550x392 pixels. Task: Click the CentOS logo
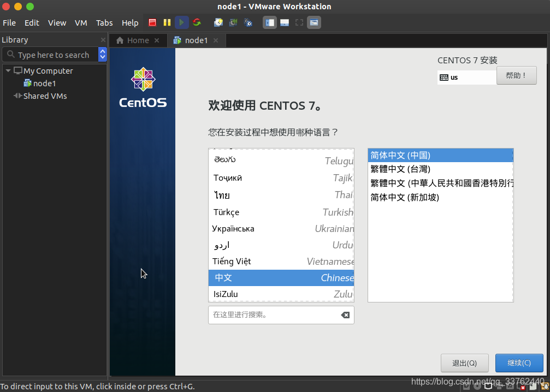point(143,87)
